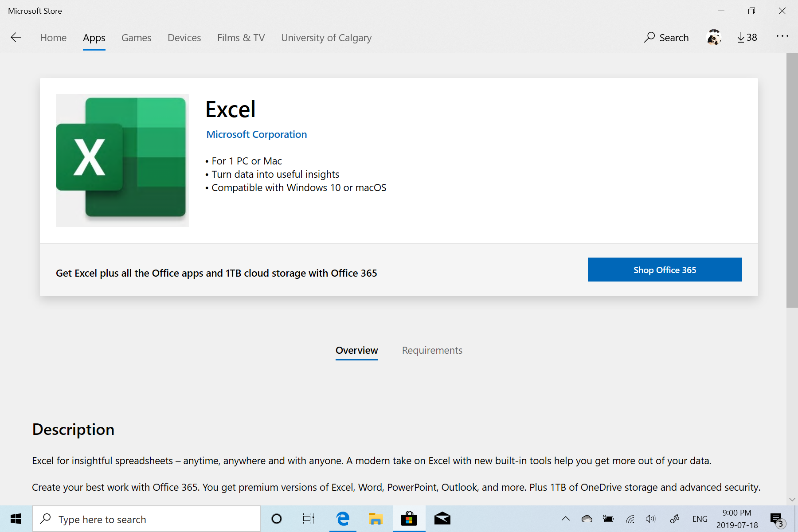
Task: Open OneDrive from the system tray
Action: click(x=587, y=519)
